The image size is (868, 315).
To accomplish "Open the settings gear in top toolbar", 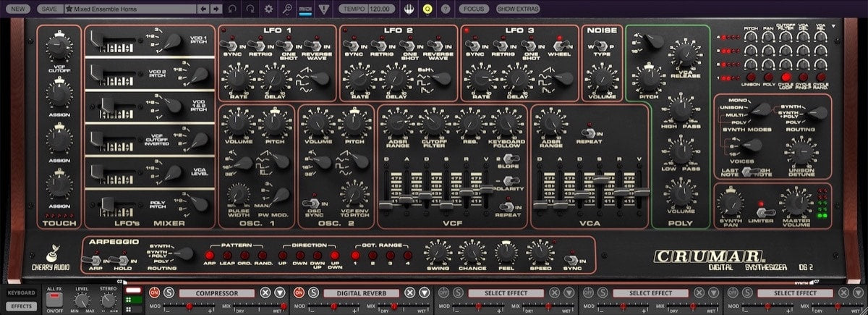I will coord(268,9).
